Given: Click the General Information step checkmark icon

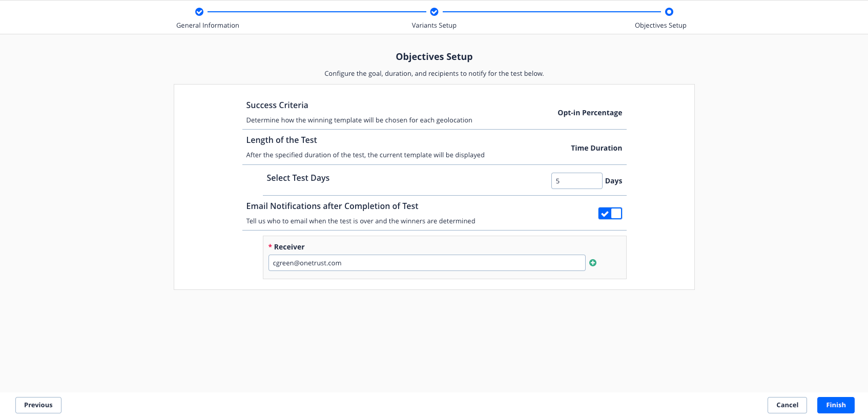Looking at the screenshot, I should (199, 12).
